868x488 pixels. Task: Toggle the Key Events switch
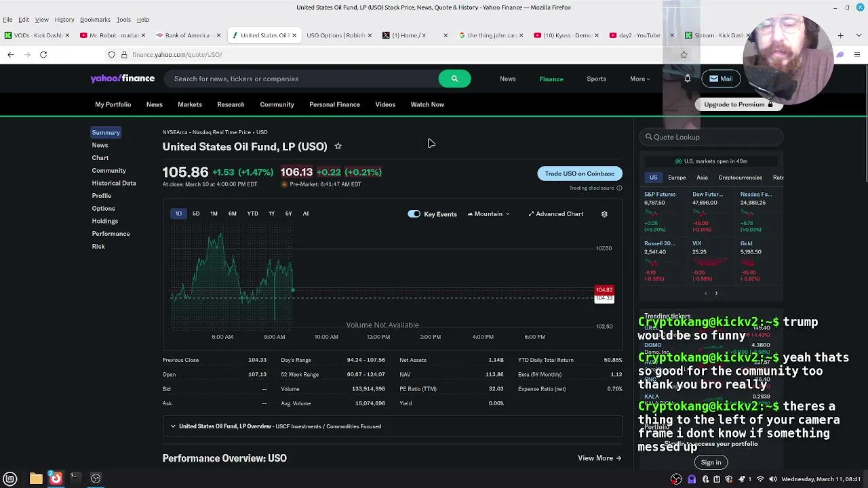pyautogui.click(x=414, y=214)
